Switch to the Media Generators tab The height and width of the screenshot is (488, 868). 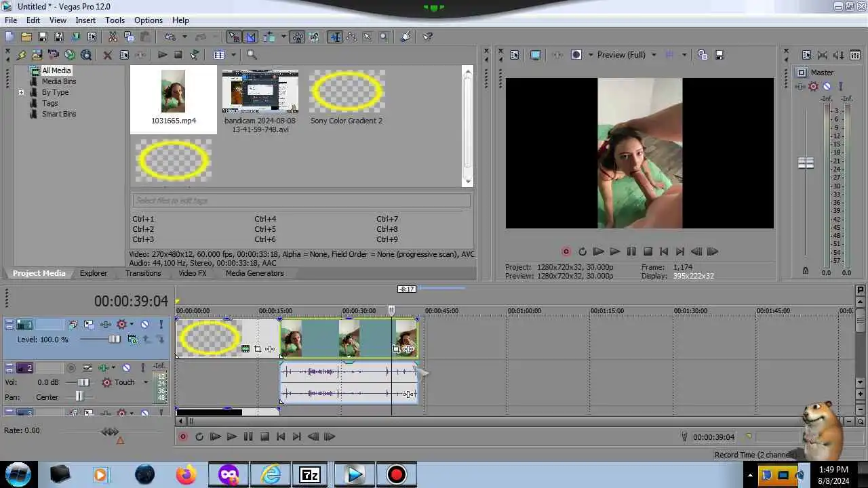(x=254, y=273)
